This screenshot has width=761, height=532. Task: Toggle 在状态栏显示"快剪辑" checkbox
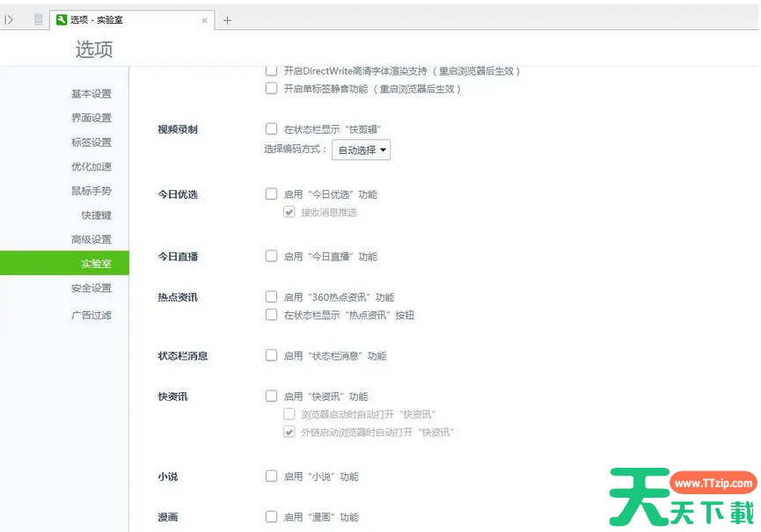(x=271, y=129)
